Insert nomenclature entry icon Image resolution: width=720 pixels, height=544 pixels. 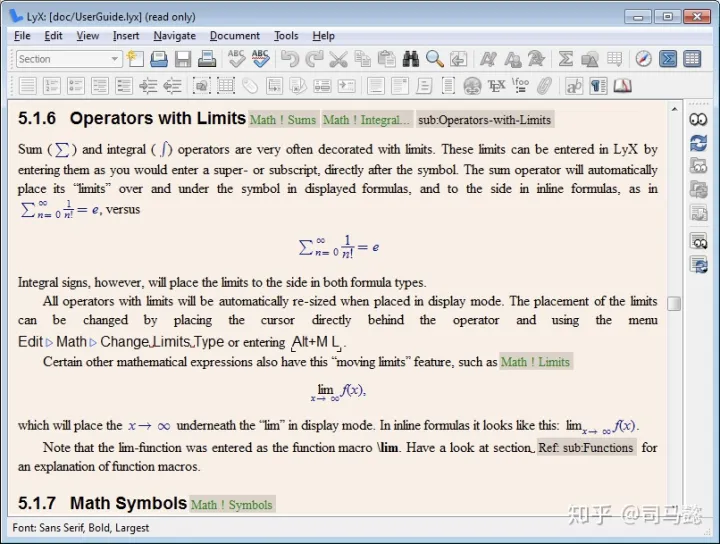click(x=346, y=85)
